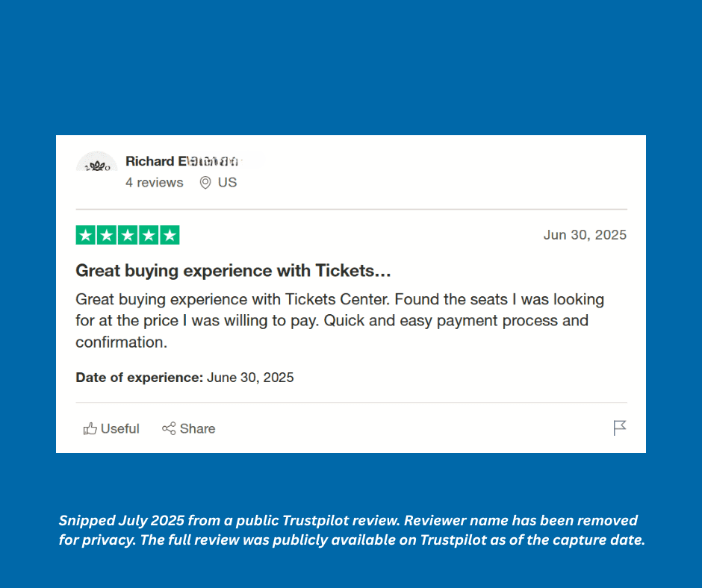The width and height of the screenshot is (702, 588).
Task: Click the location pin icon beside US
Action: 205,183
